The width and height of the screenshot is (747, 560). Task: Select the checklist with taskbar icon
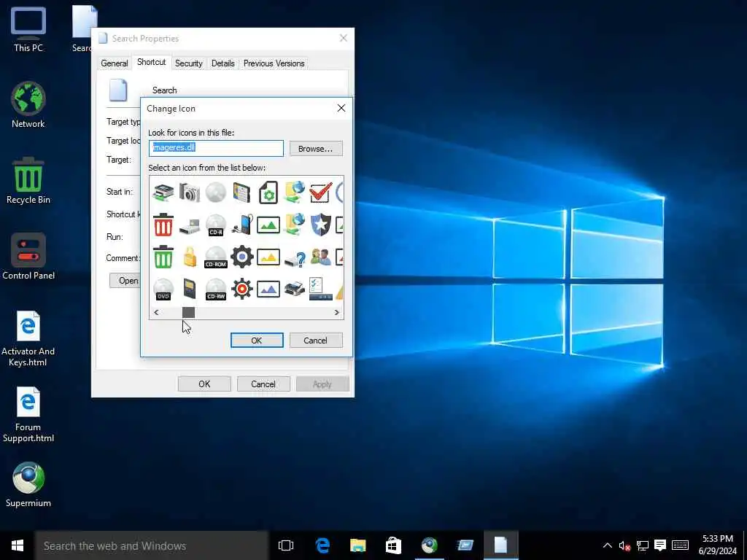[x=321, y=289]
